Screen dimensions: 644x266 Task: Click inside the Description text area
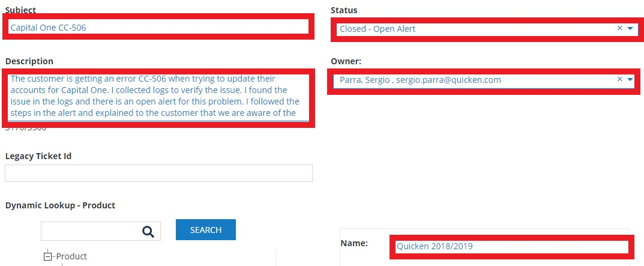pyautogui.click(x=158, y=96)
